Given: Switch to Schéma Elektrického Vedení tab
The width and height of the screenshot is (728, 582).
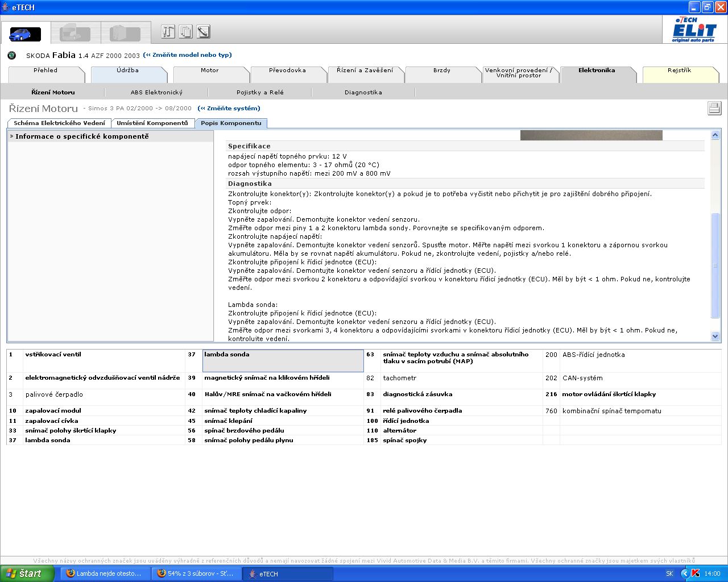Looking at the screenshot, I should [59, 123].
